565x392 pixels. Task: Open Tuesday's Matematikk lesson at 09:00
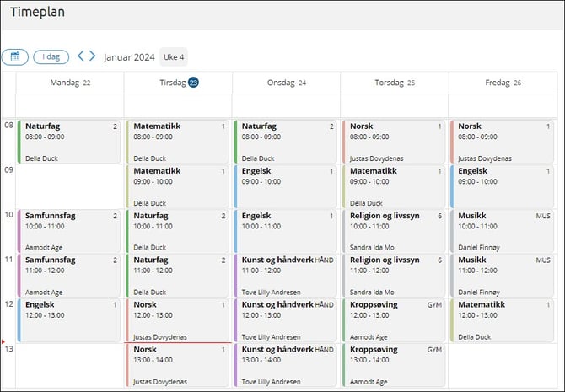(178, 186)
